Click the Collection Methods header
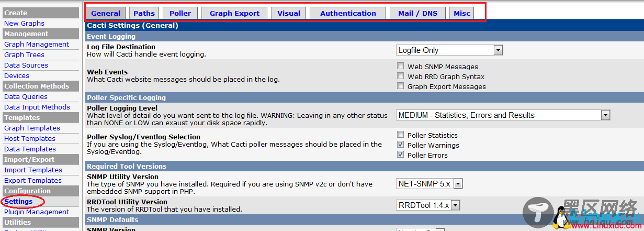The width and height of the screenshot is (644, 231). 40,86
